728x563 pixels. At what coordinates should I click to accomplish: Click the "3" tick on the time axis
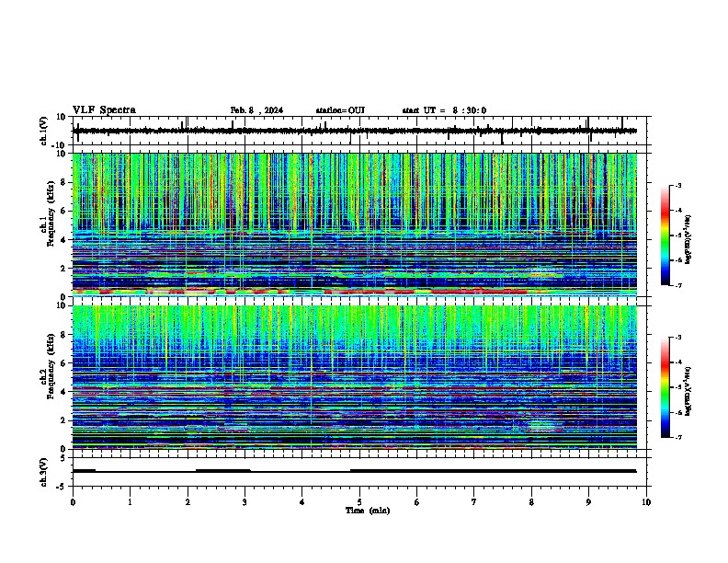pos(245,502)
